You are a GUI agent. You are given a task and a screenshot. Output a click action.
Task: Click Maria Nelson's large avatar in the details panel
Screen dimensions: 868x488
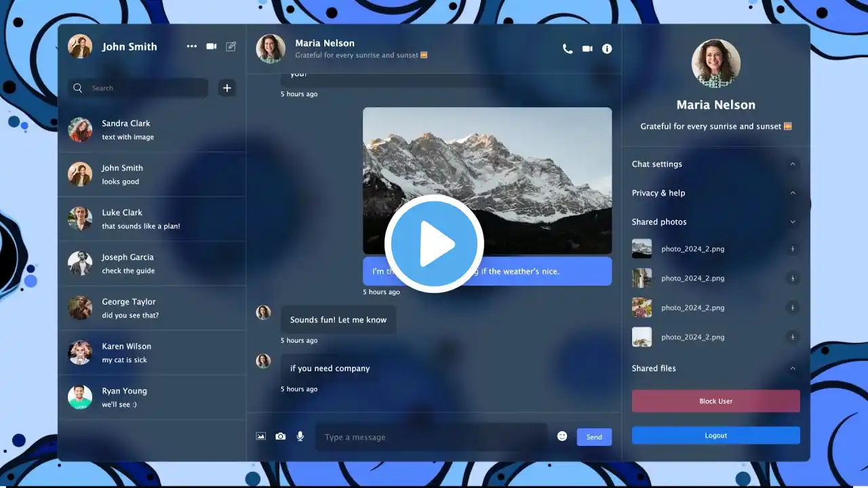(x=716, y=64)
